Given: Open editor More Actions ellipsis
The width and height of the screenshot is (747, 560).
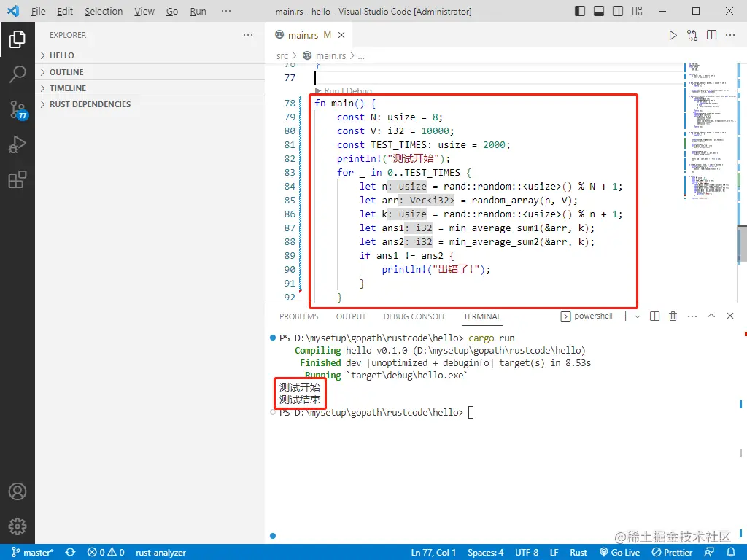Looking at the screenshot, I should 730,35.
